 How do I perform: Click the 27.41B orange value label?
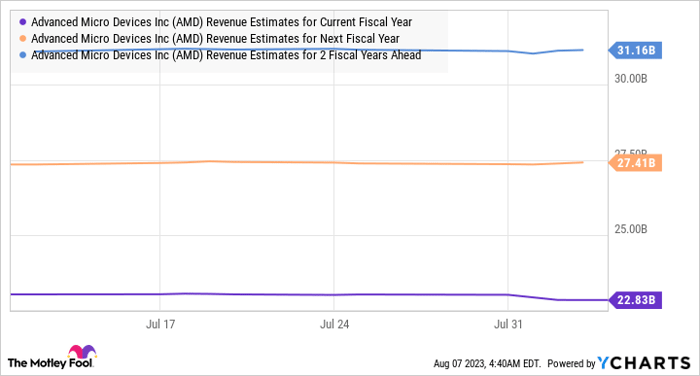(x=635, y=163)
